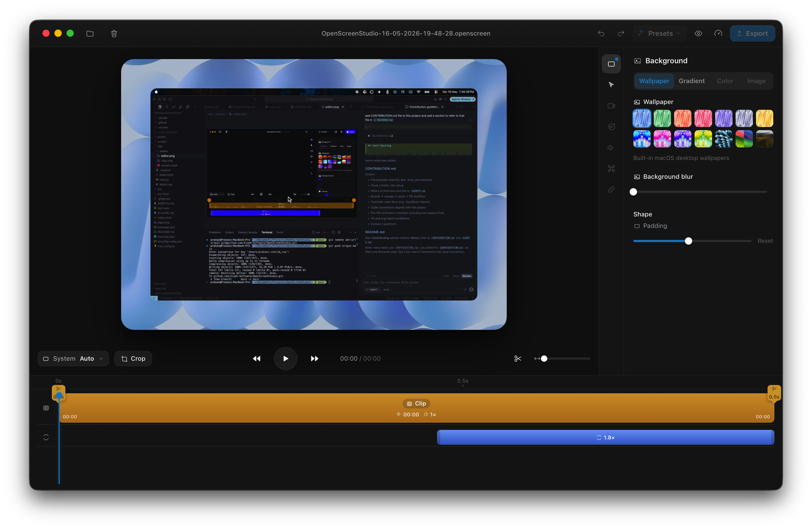812x529 pixels.
Task: Toggle preview eye icon
Action: 698,33
